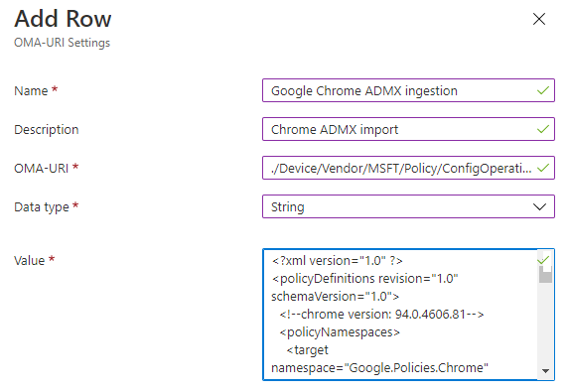The height and width of the screenshot is (392, 568).
Task: Open the Data type dropdown showing String
Action: coord(408,206)
